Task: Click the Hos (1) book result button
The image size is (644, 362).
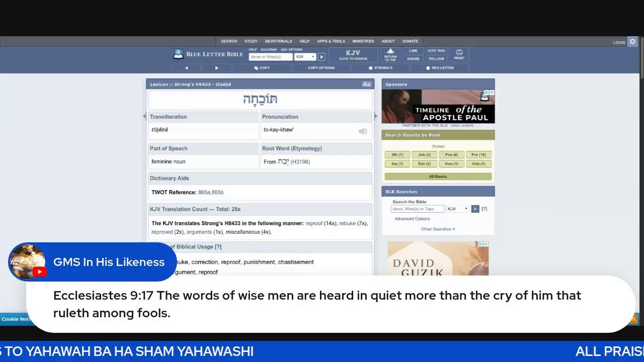Action: tap(451, 164)
